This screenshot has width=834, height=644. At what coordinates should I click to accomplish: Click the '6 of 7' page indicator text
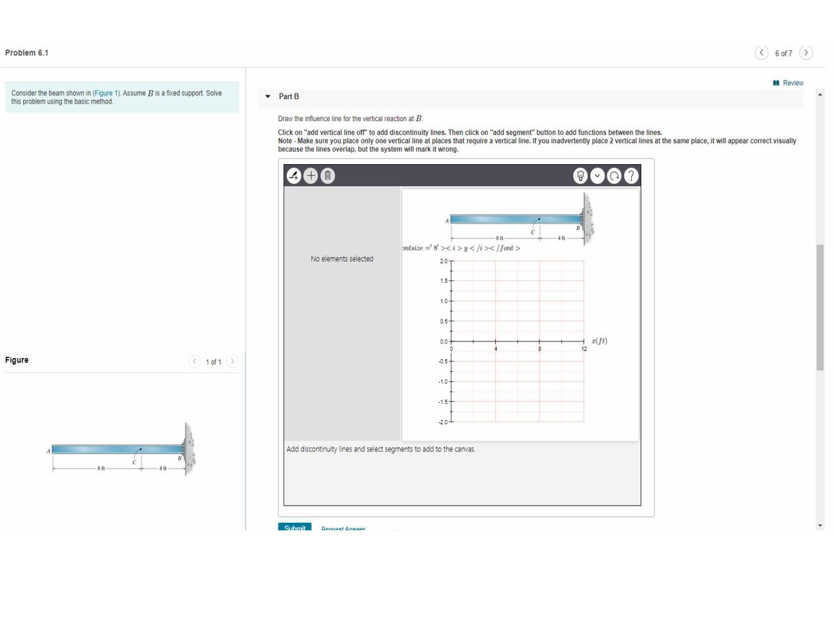783,54
